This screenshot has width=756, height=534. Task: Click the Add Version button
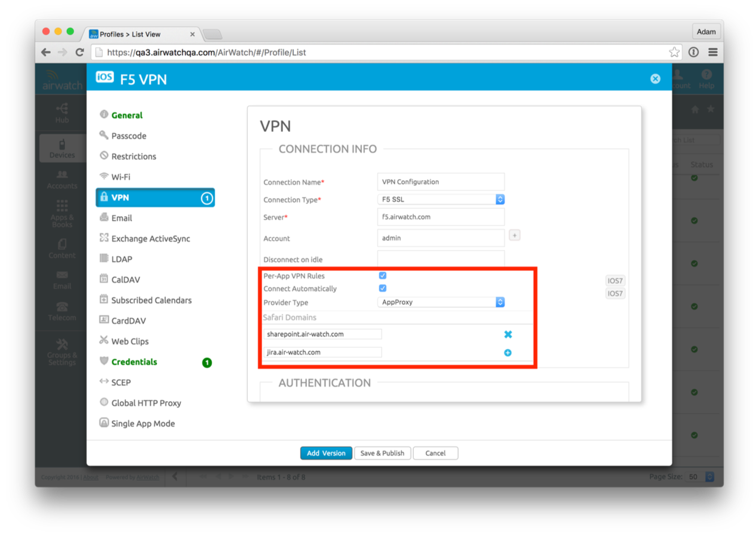(x=326, y=453)
